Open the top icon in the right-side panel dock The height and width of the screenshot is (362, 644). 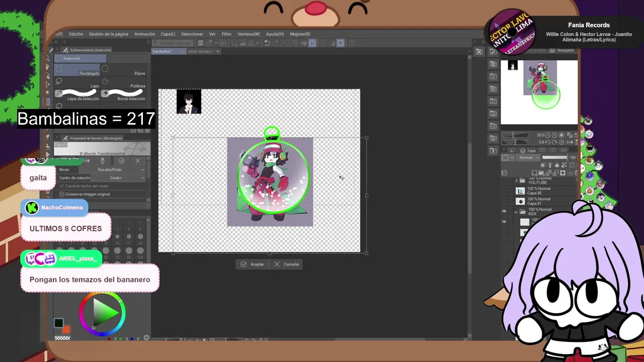coord(493,51)
